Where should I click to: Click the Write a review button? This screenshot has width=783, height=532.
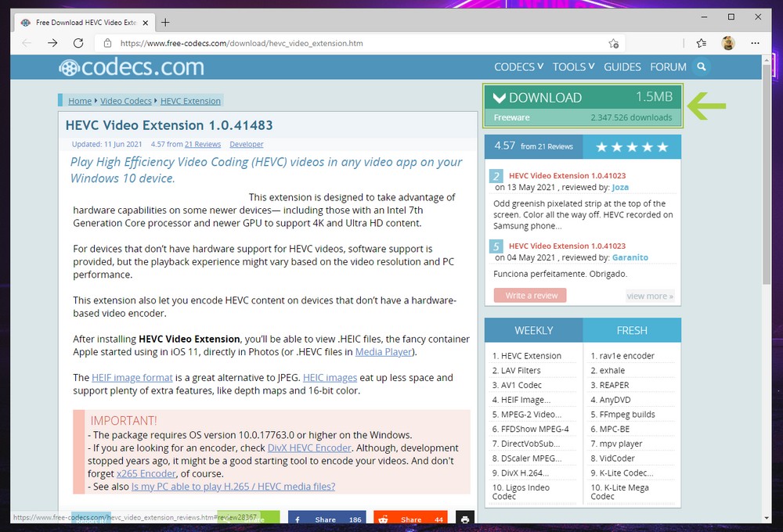tap(530, 296)
